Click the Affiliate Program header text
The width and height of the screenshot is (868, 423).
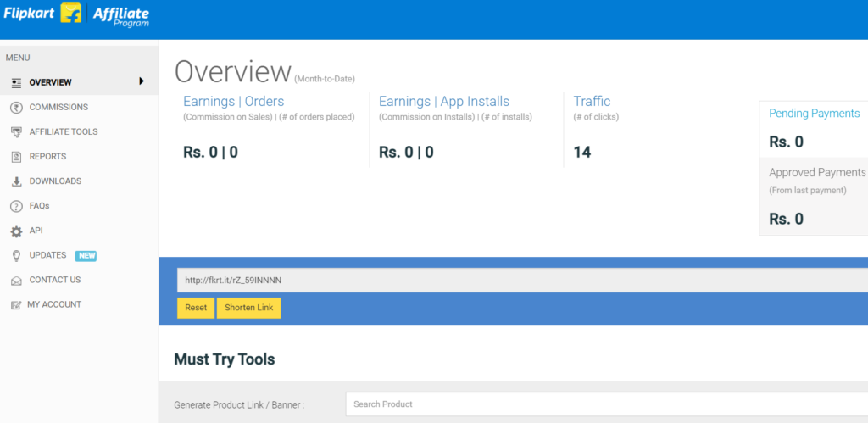point(120,17)
